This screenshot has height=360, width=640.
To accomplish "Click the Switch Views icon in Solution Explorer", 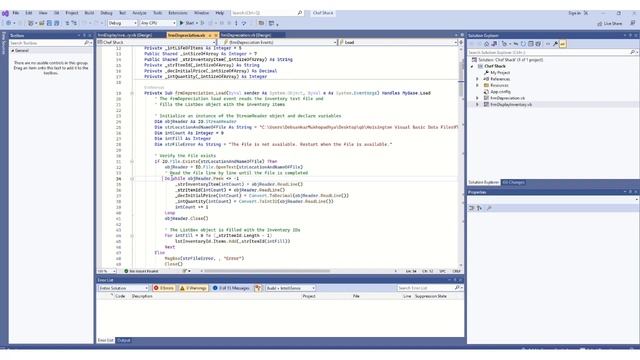I will [x=494, y=44].
